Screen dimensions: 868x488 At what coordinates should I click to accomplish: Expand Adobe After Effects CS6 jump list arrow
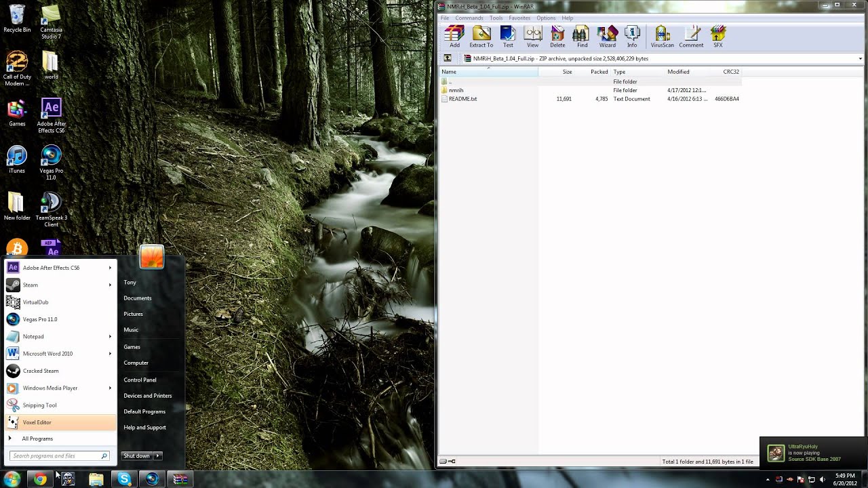point(110,268)
